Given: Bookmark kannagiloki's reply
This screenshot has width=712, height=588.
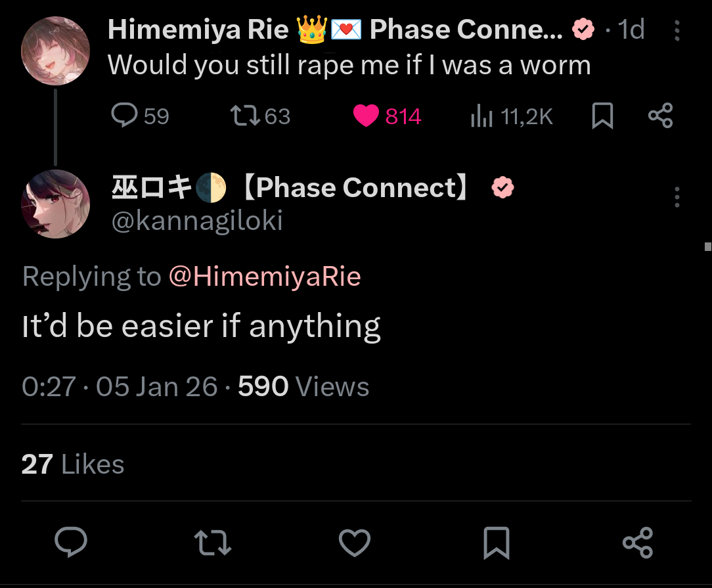Looking at the screenshot, I should point(497,543).
